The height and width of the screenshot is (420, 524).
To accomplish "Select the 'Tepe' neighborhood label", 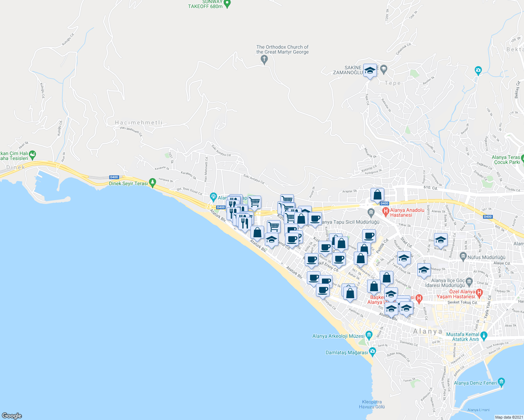I will click(393, 83).
